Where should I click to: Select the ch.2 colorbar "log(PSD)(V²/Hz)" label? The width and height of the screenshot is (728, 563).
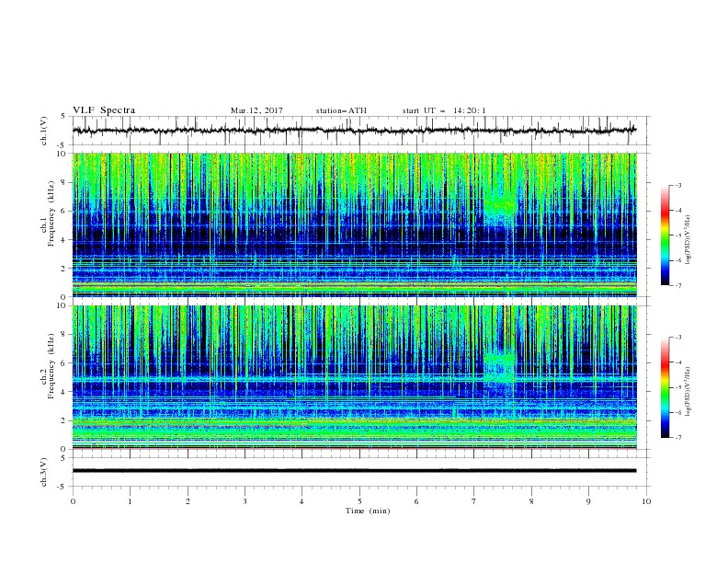688,393
